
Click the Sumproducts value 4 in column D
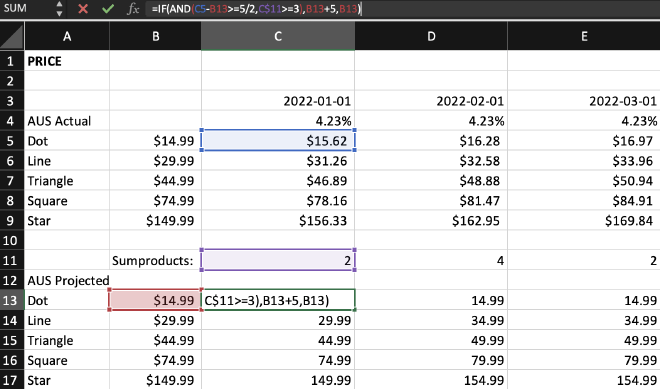pyautogui.click(x=431, y=261)
